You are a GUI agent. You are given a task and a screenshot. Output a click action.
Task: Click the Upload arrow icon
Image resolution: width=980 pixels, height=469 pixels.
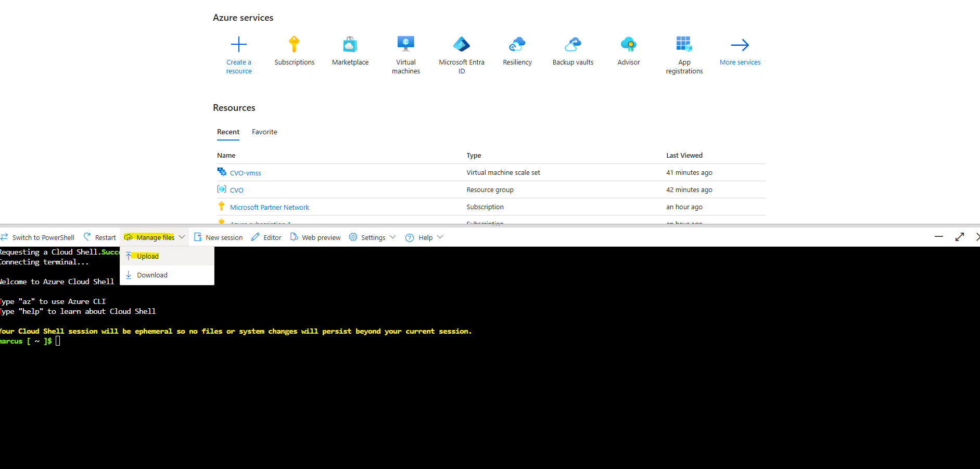click(129, 256)
